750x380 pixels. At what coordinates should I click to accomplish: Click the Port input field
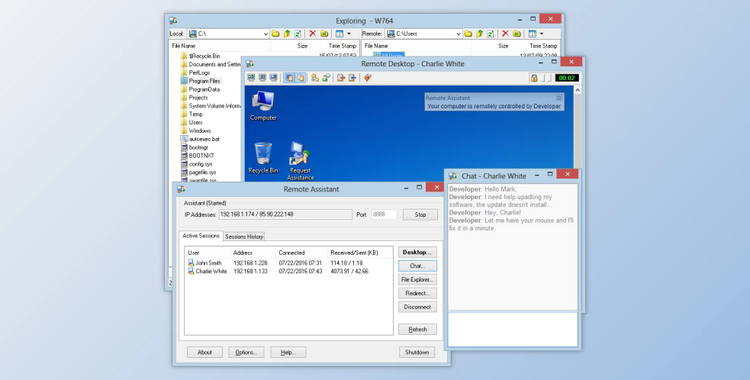coord(384,214)
